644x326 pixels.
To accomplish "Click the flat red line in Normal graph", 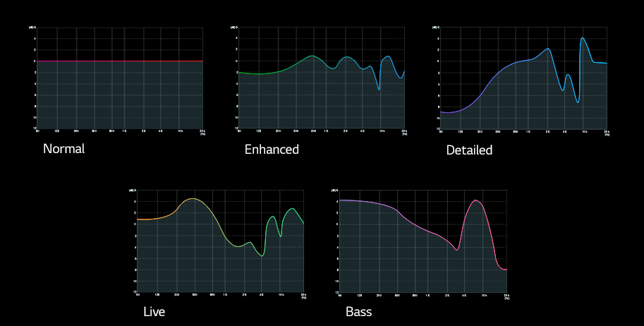I will click(120, 61).
